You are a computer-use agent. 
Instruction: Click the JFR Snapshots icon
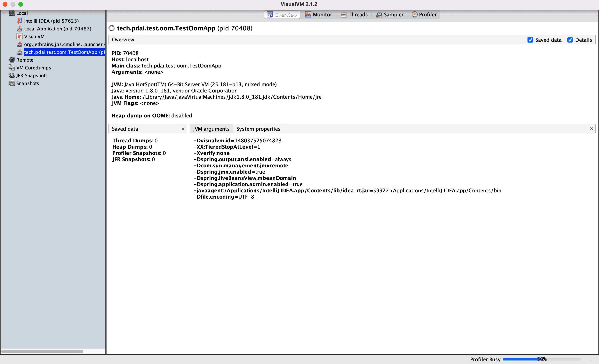pyautogui.click(x=12, y=75)
